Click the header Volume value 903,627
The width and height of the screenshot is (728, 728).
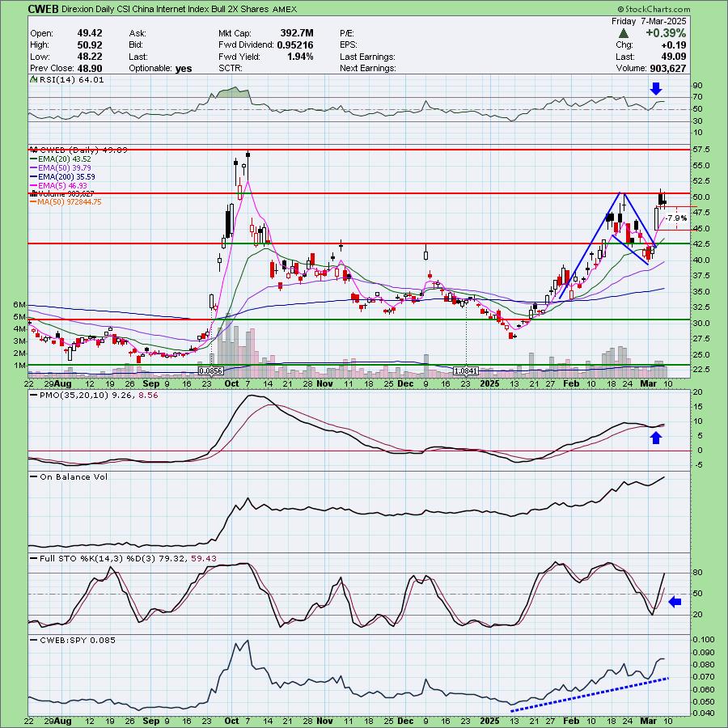667,68
